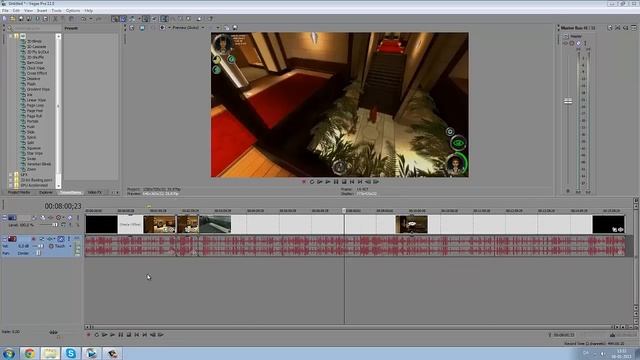Expand the OFX folder
This screenshot has width=640, height=360.
pyautogui.click(x=11, y=175)
